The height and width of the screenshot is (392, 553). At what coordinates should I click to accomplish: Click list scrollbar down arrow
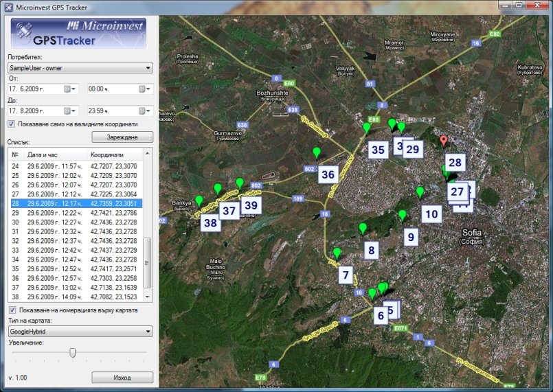click(148, 297)
